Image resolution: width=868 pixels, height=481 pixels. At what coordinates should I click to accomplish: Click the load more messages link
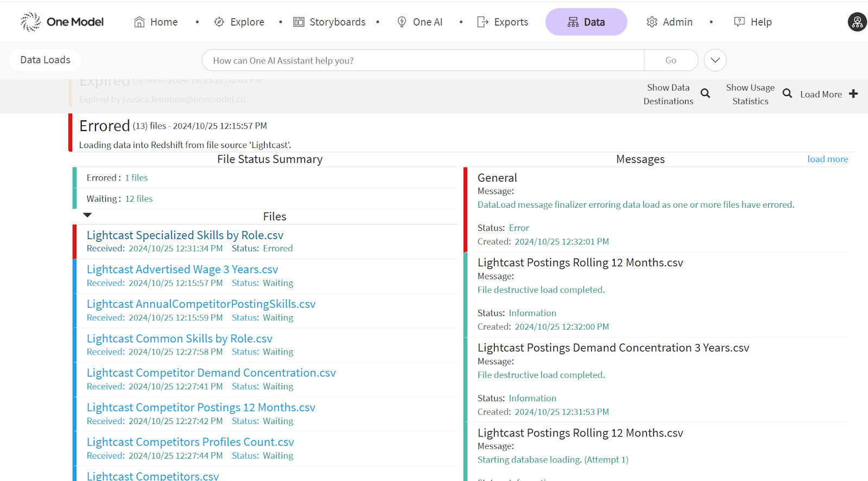pos(827,159)
